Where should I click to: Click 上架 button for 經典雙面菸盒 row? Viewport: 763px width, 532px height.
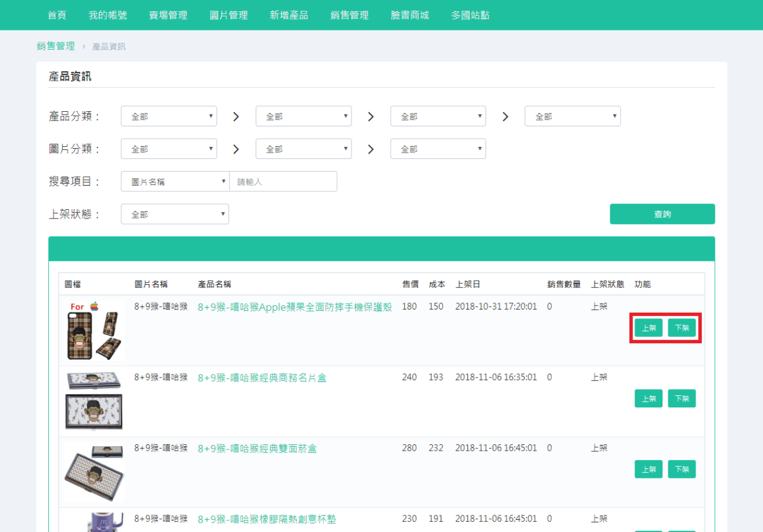pos(649,470)
